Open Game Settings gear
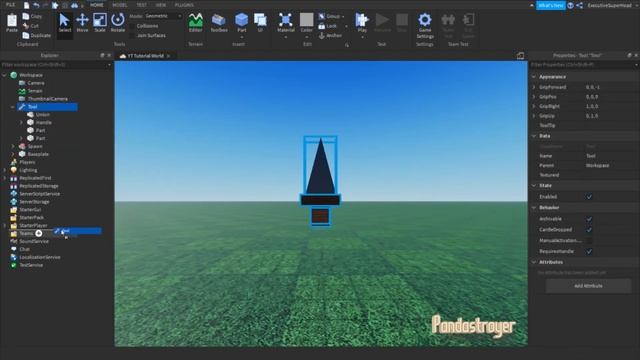 [425, 20]
